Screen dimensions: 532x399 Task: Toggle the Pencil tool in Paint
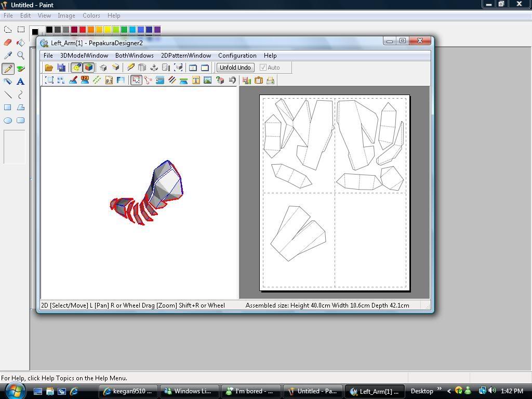point(8,69)
